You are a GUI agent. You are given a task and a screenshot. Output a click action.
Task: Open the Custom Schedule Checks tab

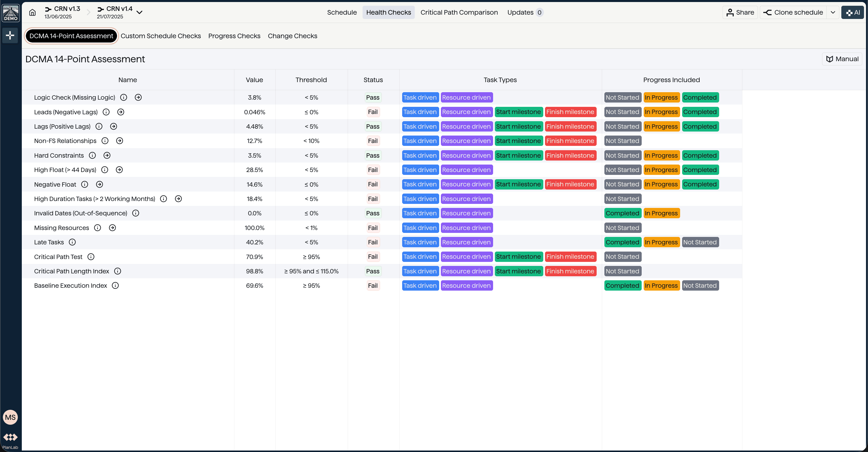[161, 36]
